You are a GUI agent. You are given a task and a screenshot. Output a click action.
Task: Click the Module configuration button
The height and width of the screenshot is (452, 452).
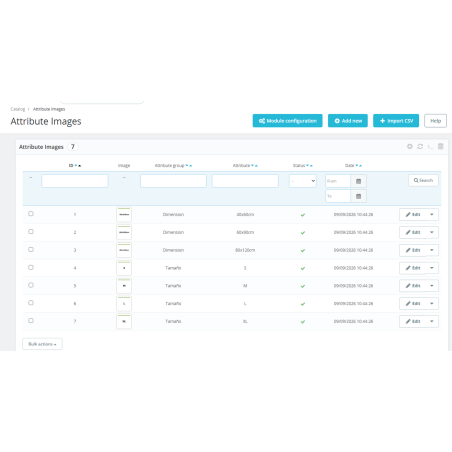(287, 121)
